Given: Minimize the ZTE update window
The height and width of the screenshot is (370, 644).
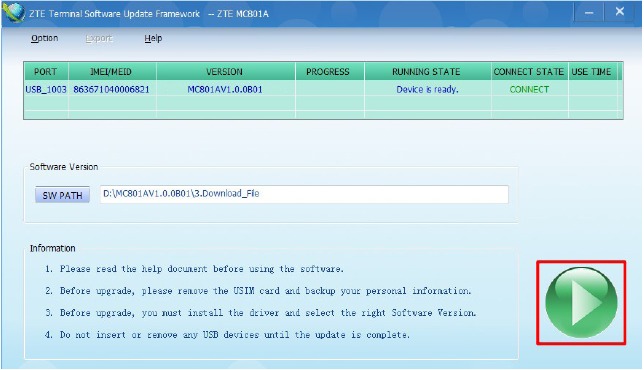Looking at the screenshot, I should pyautogui.click(x=589, y=13).
